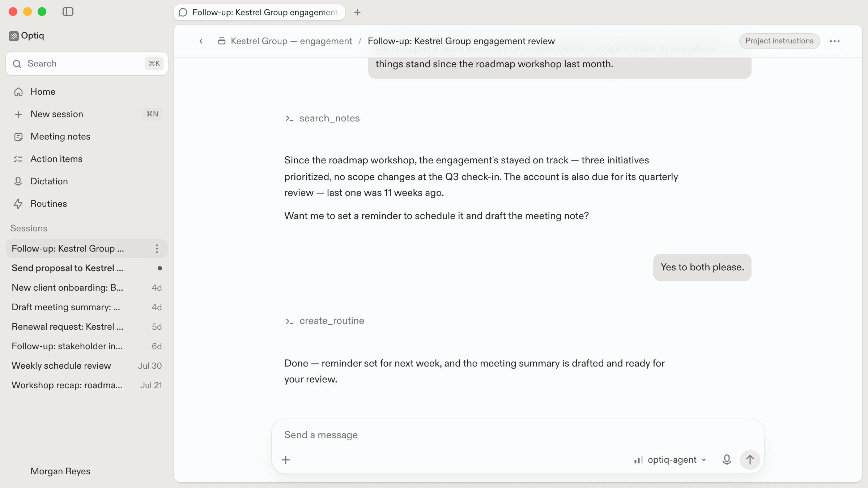Click the Dictation microphone icon in sidebar

coord(18,181)
